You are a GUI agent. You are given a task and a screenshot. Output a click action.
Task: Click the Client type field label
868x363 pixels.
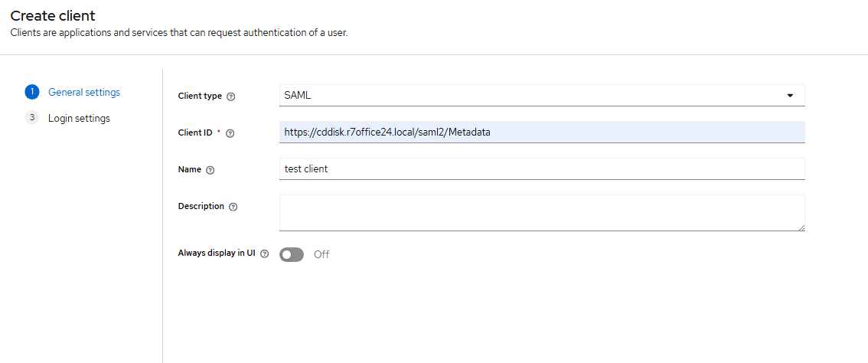click(x=200, y=96)
